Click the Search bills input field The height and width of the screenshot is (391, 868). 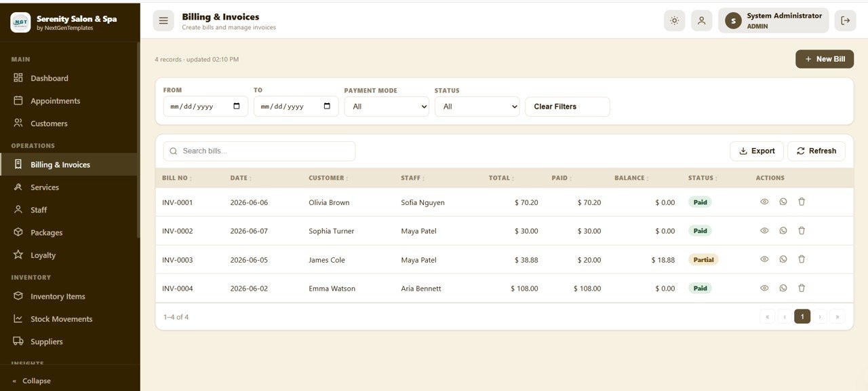point(259,151)
